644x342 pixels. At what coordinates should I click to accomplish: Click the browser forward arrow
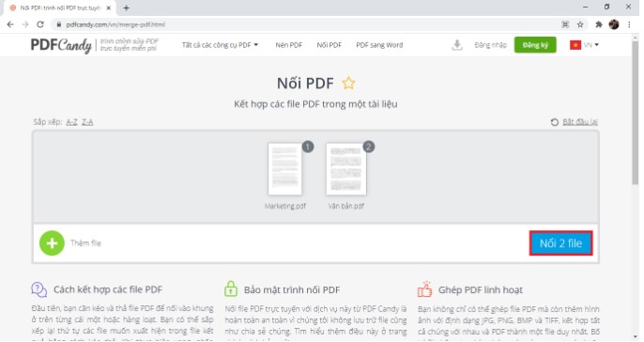[x=25, y=24]
